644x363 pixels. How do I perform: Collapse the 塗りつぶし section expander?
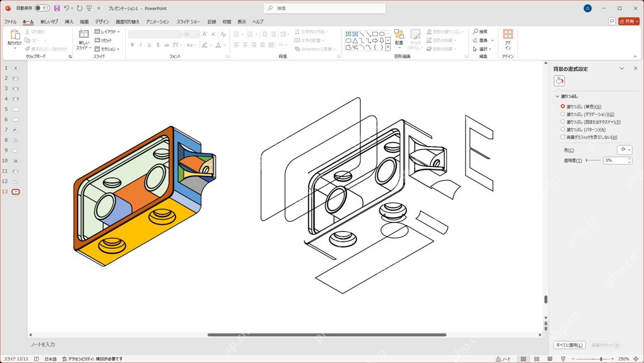(x=557, y=96)
